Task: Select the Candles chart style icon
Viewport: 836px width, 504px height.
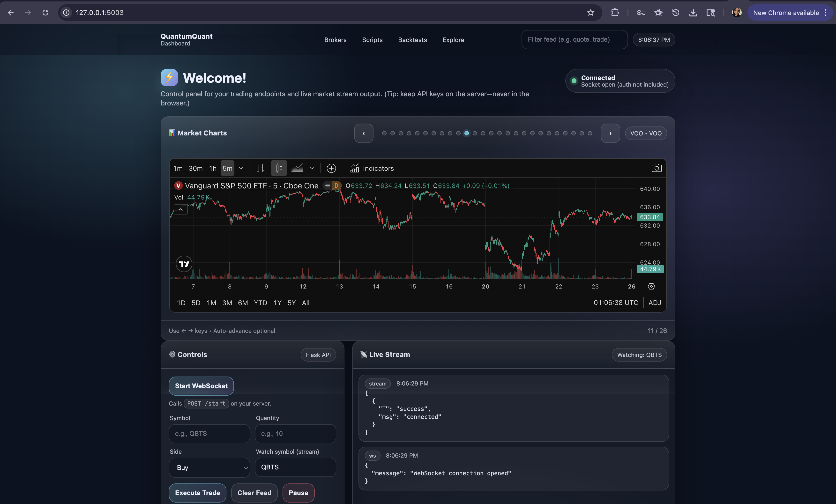Action: 279,168
